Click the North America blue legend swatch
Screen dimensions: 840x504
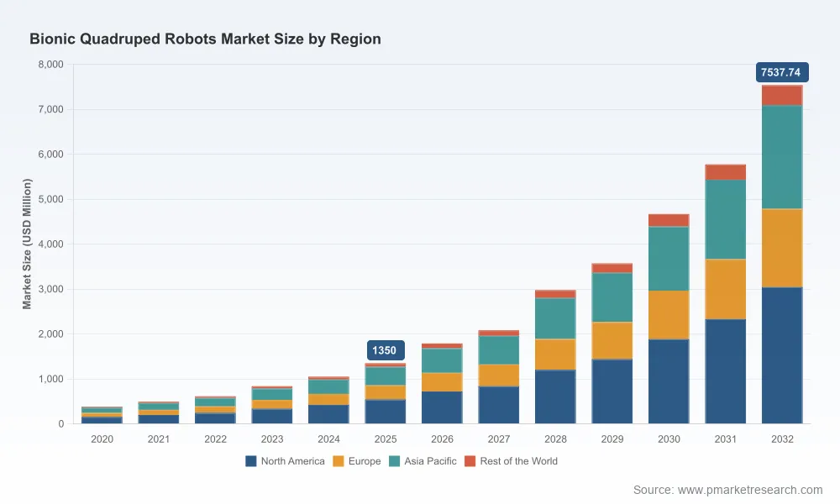coord(250,461)
